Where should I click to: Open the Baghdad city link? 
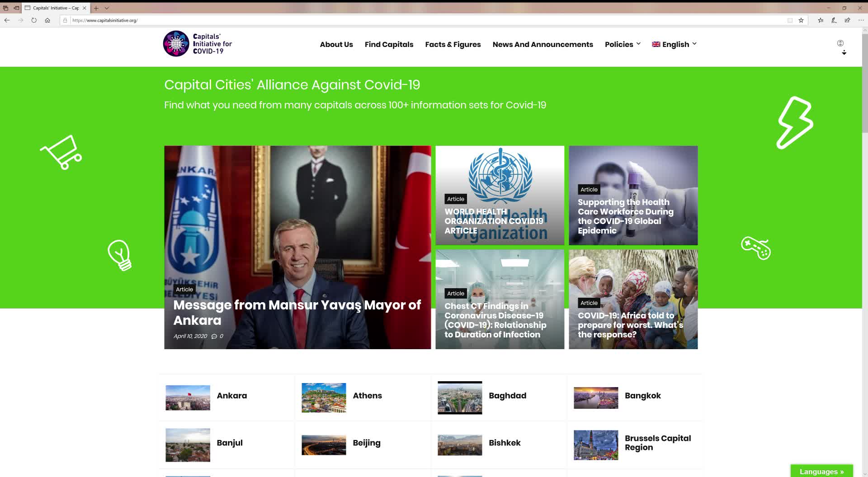(507, 396)
